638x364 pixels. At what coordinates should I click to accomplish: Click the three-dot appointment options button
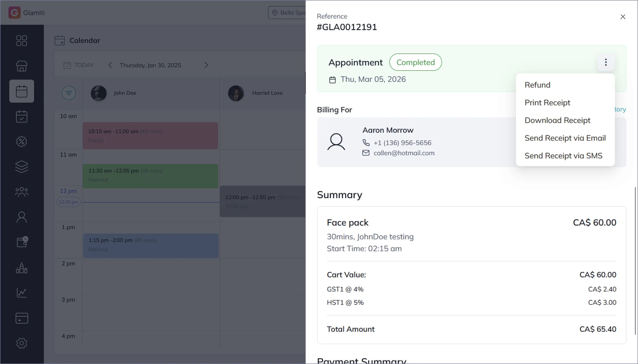coord(605,62)
